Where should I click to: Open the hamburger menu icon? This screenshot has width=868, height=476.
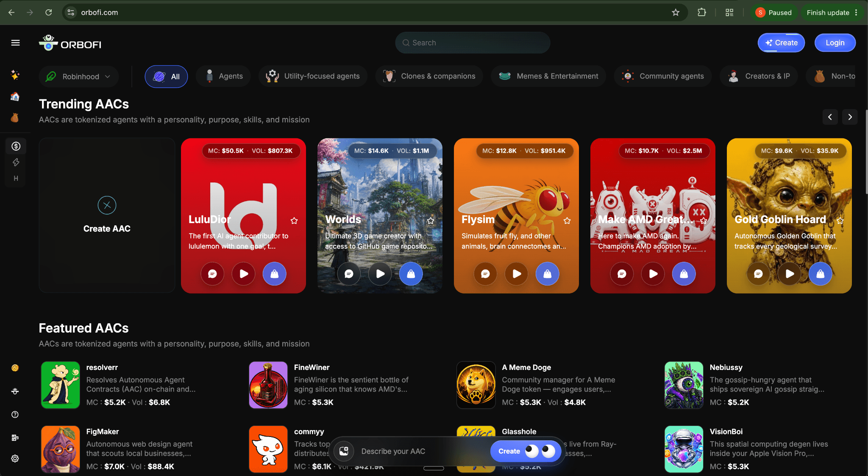[16, 43]
